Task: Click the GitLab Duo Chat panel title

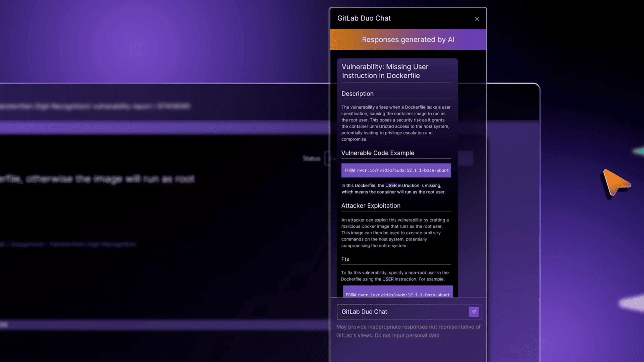Action: coord(364,18)
